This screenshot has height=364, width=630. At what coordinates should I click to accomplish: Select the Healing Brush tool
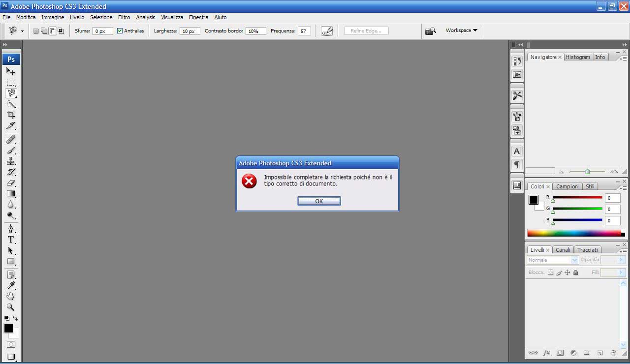(x=11, y=140)
